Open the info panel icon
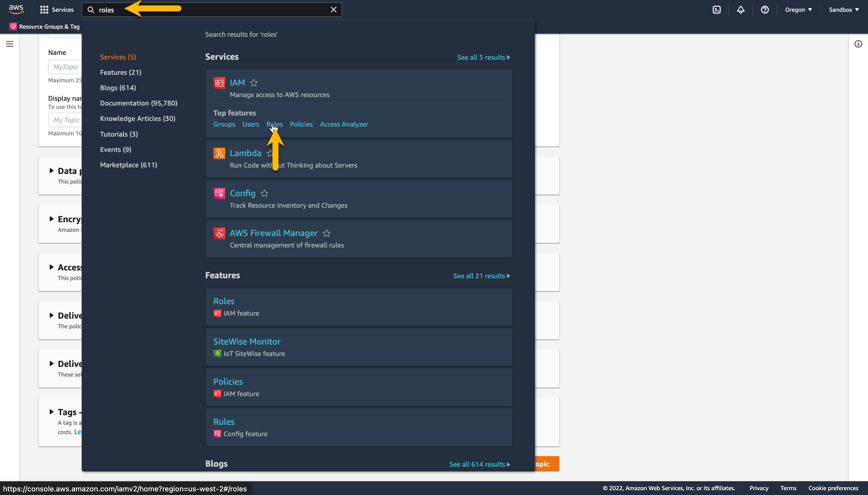 pyautogui.click(x=858, y=44)
